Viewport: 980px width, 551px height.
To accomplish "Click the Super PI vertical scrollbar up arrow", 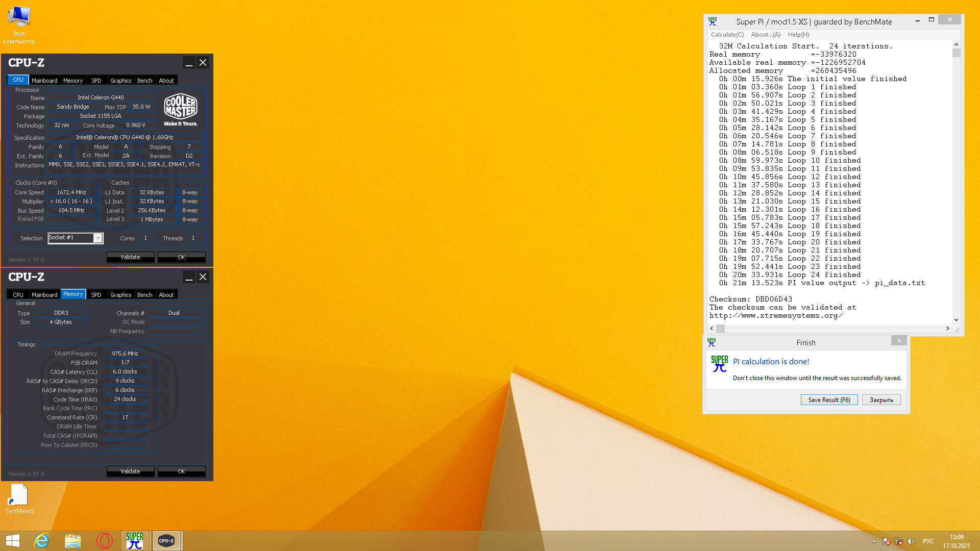I will coord(956,45).
